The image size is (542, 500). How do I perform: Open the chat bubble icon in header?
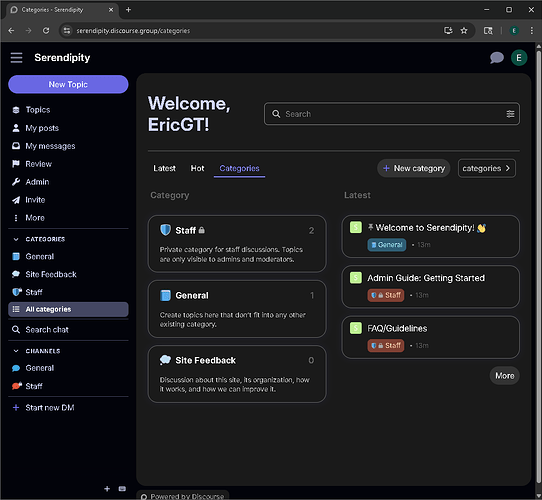(x=497, y=57)
